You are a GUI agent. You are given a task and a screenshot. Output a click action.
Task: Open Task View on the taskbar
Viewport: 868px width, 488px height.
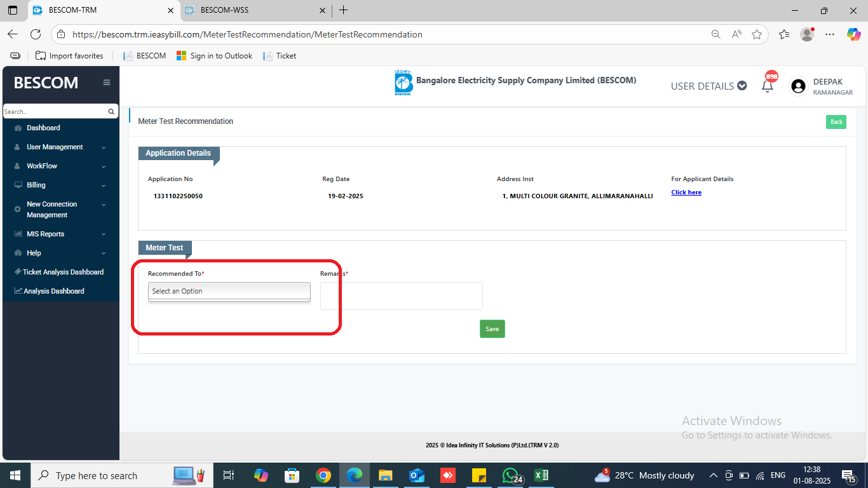[x=229, y=475]
